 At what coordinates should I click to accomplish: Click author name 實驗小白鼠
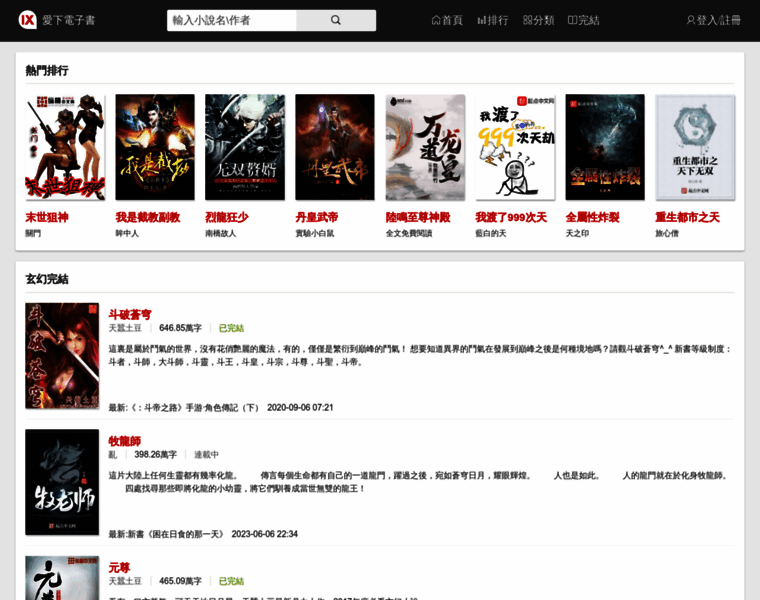point(315,233)
